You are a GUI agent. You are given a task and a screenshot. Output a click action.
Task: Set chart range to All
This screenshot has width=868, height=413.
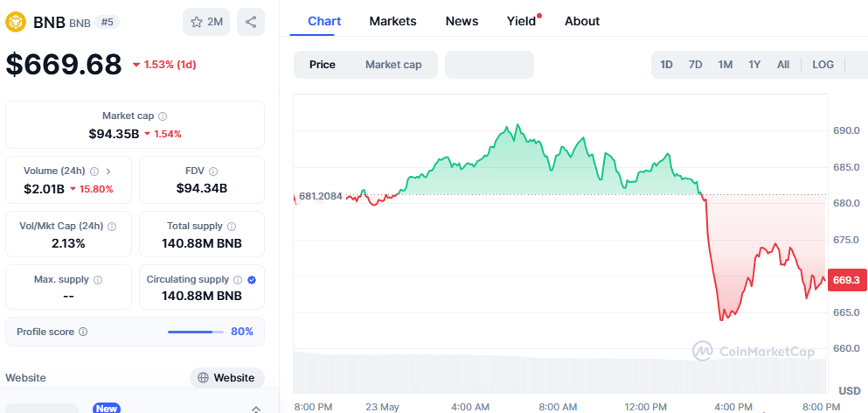point(782,65)
